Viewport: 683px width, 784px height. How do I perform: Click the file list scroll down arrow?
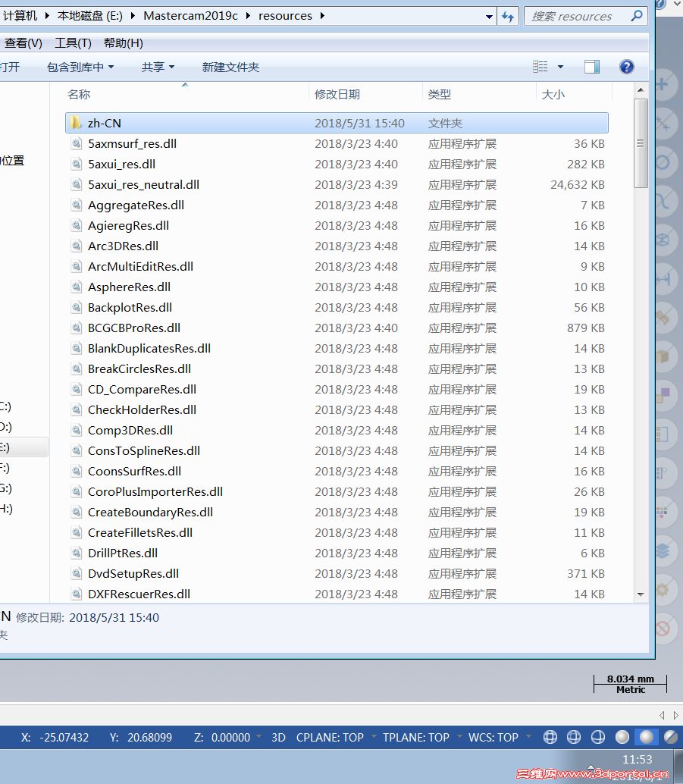tap(641, 594)
